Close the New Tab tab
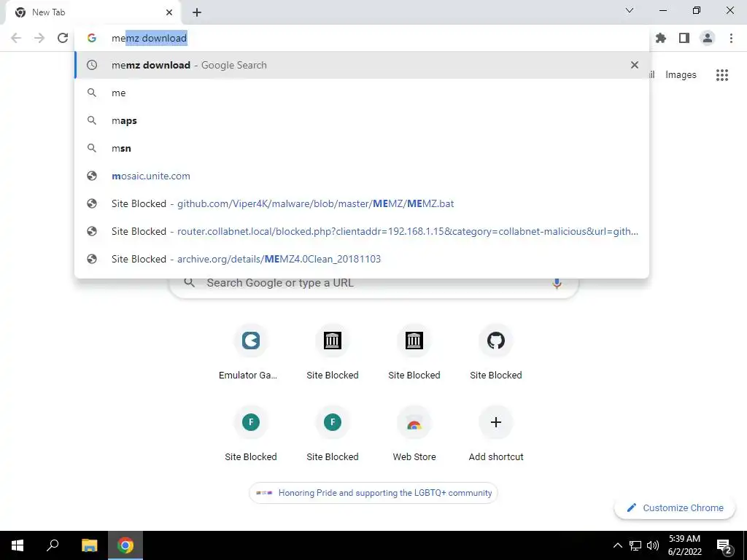The width and height of the screenshot is (747, 560). [169, 12]
